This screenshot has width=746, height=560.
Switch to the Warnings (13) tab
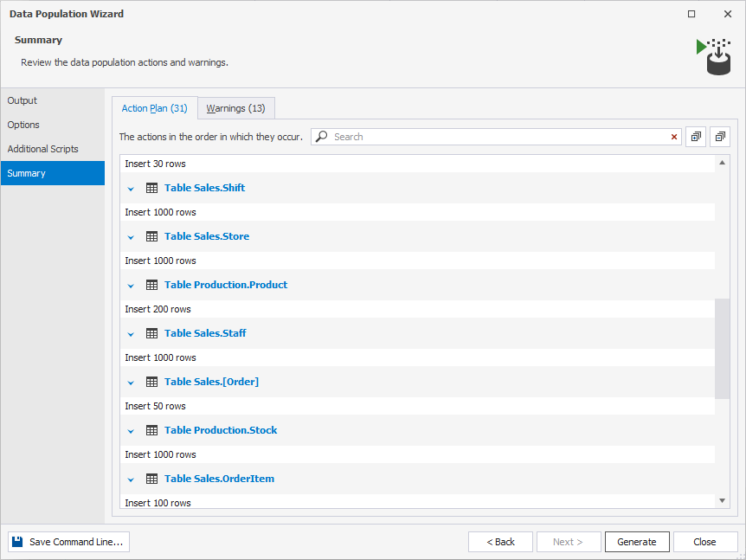236,108
